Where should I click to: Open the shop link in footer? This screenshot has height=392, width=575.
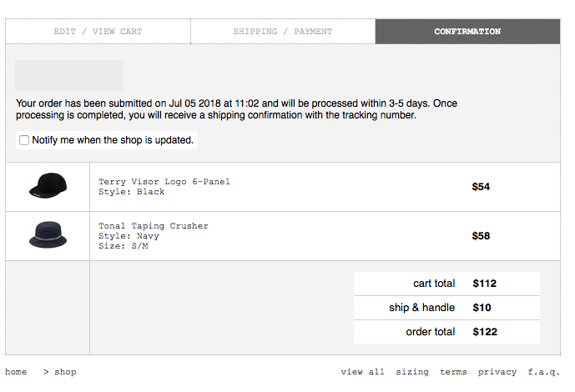[x=65, y=372]
